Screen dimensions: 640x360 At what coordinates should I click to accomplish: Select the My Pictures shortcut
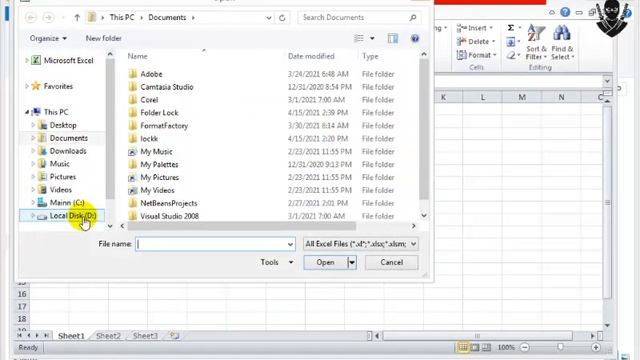pyautogui.click(x=160, y=178)
